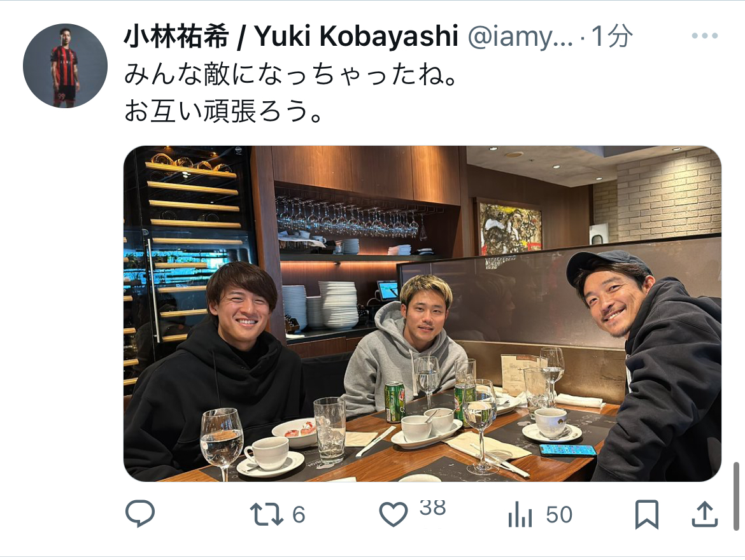Click the retweet arrows icon

click(x=267, y=514)
